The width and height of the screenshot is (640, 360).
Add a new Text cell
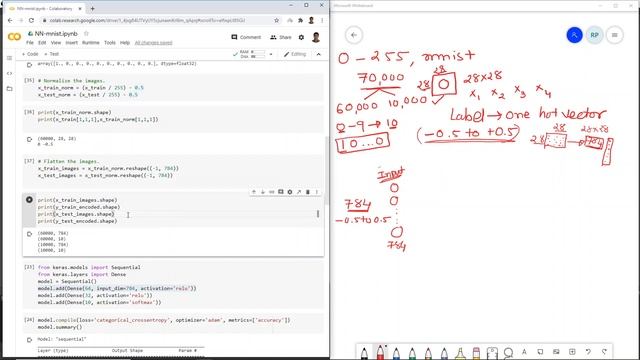pyautogui.click(x=52, y=54)
